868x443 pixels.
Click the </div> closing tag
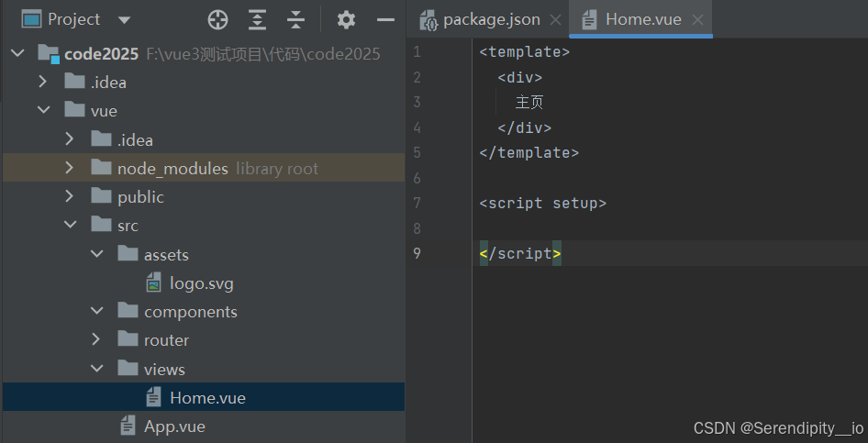pos(524,127)
